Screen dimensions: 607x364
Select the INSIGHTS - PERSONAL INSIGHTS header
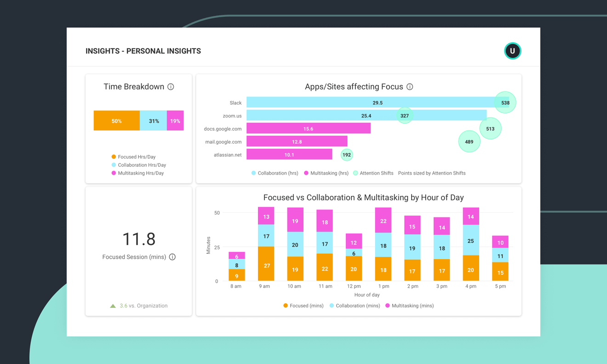(143, 51)
